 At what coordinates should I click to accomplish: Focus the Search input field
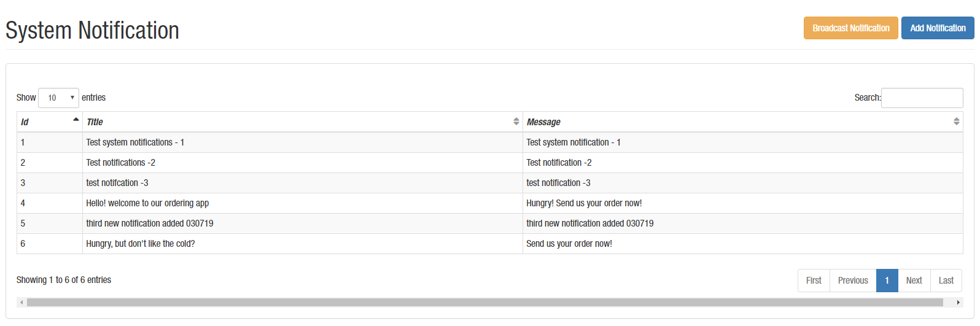coord(922,98)
